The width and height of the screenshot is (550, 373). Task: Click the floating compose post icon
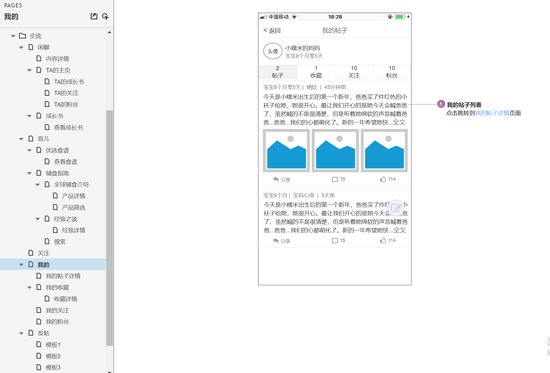click(x=396, y=208)
